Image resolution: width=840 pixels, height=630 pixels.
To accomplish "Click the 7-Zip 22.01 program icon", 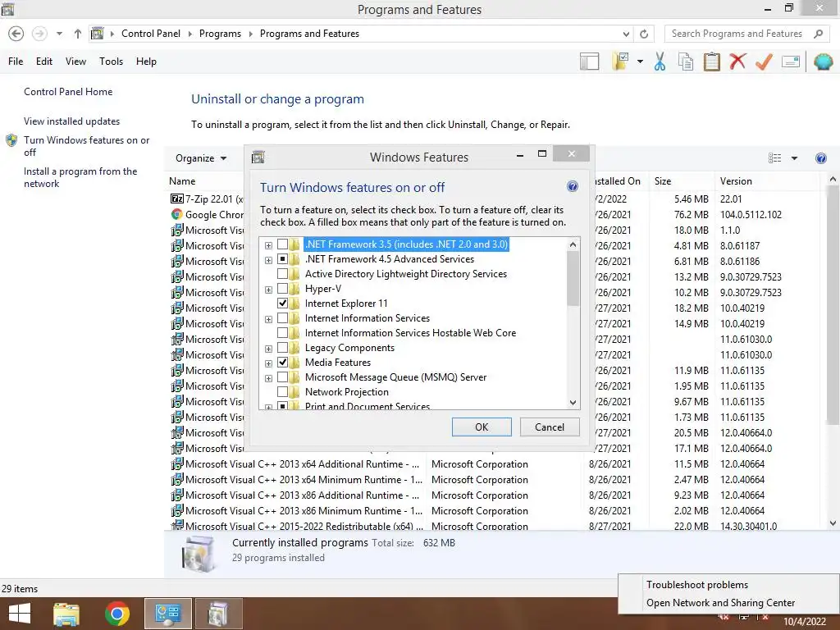I will click(177, 199).
